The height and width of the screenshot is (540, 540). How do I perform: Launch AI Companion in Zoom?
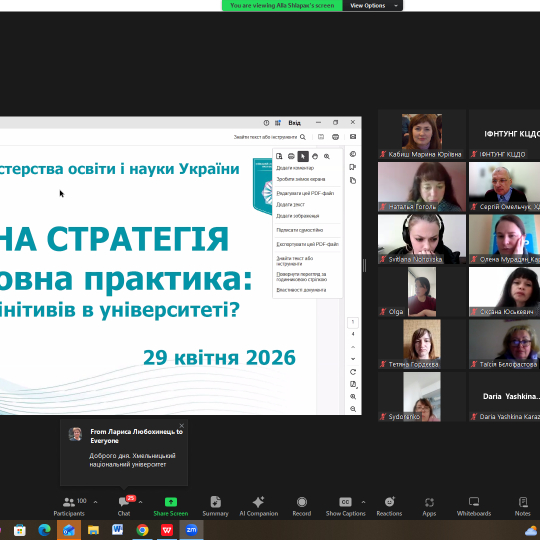(259, 506)
